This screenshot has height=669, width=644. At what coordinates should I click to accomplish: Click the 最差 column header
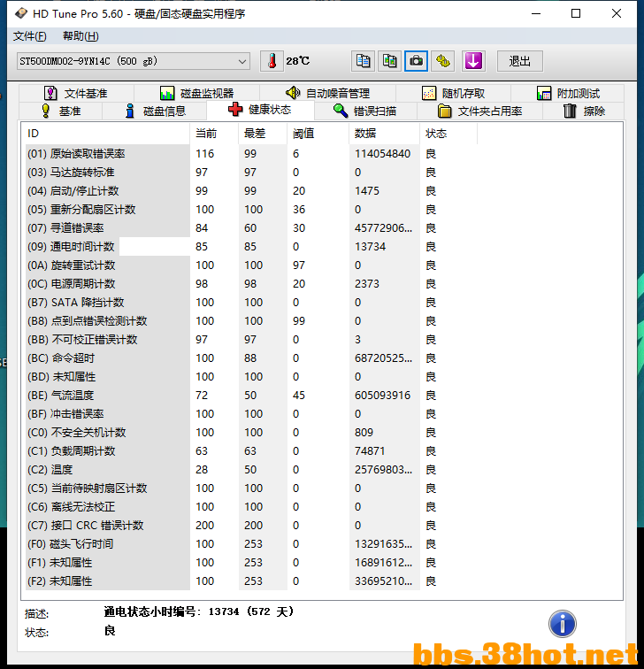click(263, 134)
